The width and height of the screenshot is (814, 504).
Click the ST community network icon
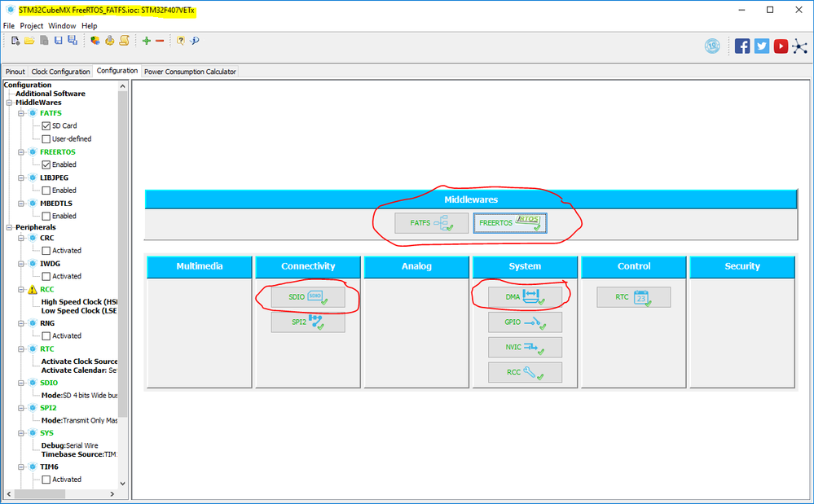[x=800, y=46]
